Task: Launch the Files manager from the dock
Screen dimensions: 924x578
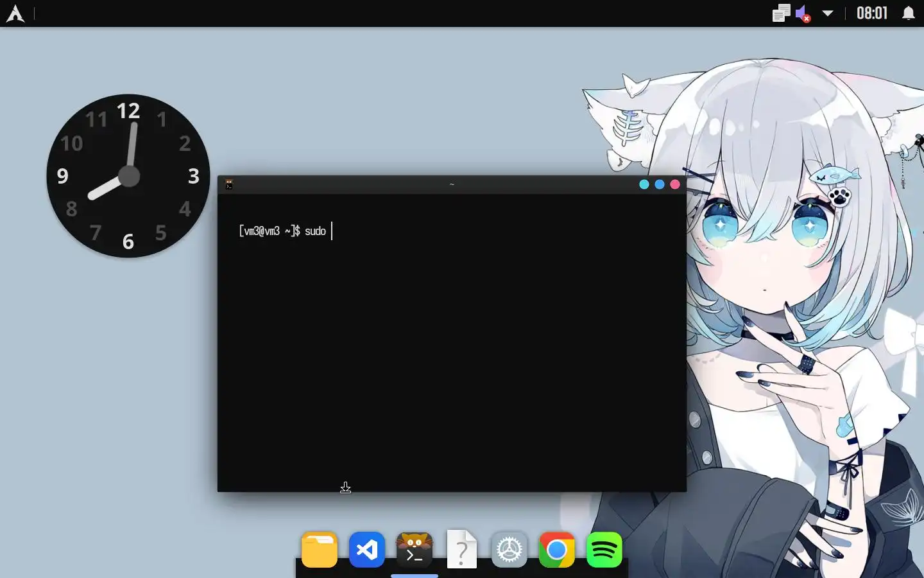Action: click(320, 550)
